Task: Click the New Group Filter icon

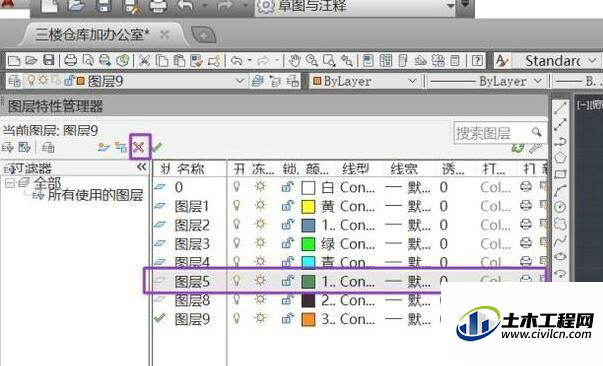Action: (24, 147)
